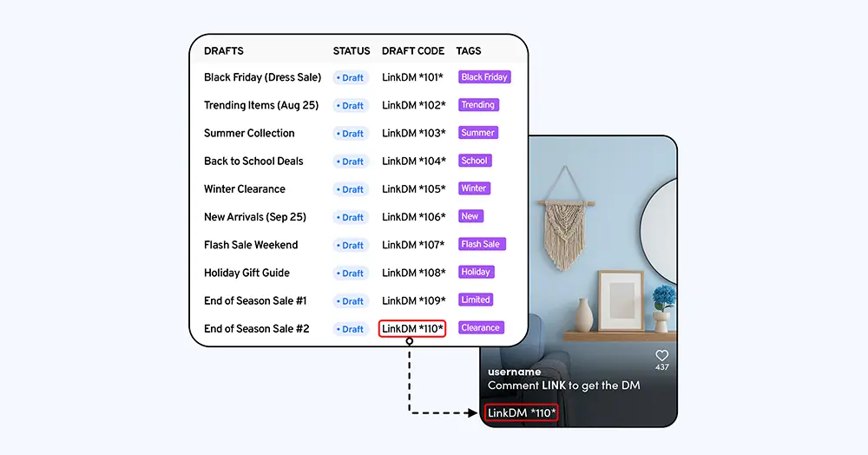Image resolution: width=868 pixels, height=455 pixels.
Task: Click the 'Comment LINK to get the DM' caption
Action: coord(563,386)
